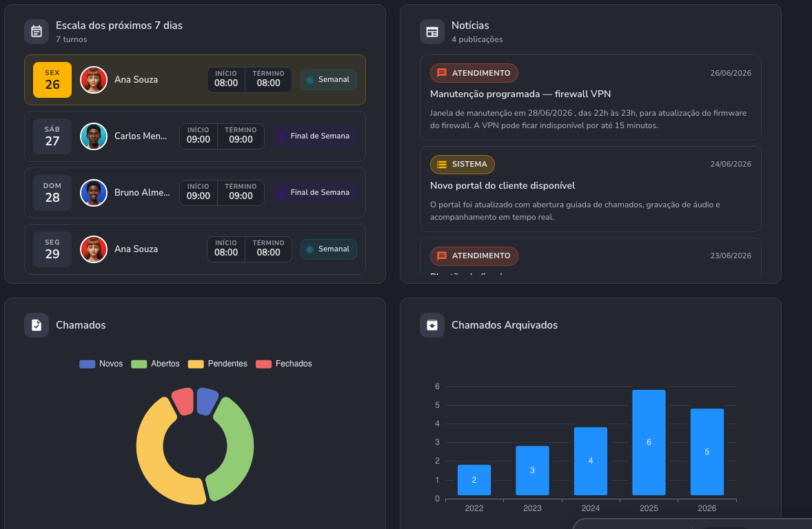This screenshot has width=812, height=529.
Task: Select the red Fechados donut segment
Action: tap(183, 401)
